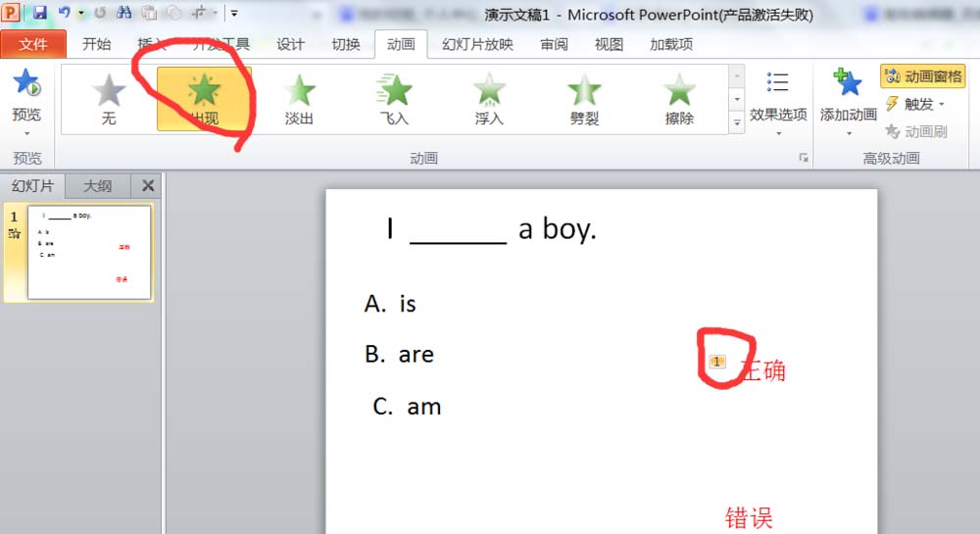This screenshot has height=534, width=980.
Task: Open the Customize Quick Access Toolbar dropdown
Action: pos(234,13)
